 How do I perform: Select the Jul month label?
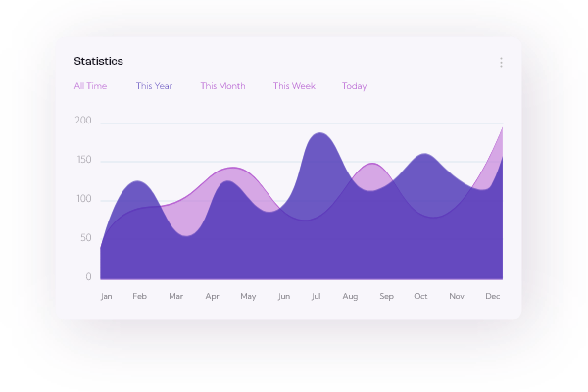coord(316,296)
